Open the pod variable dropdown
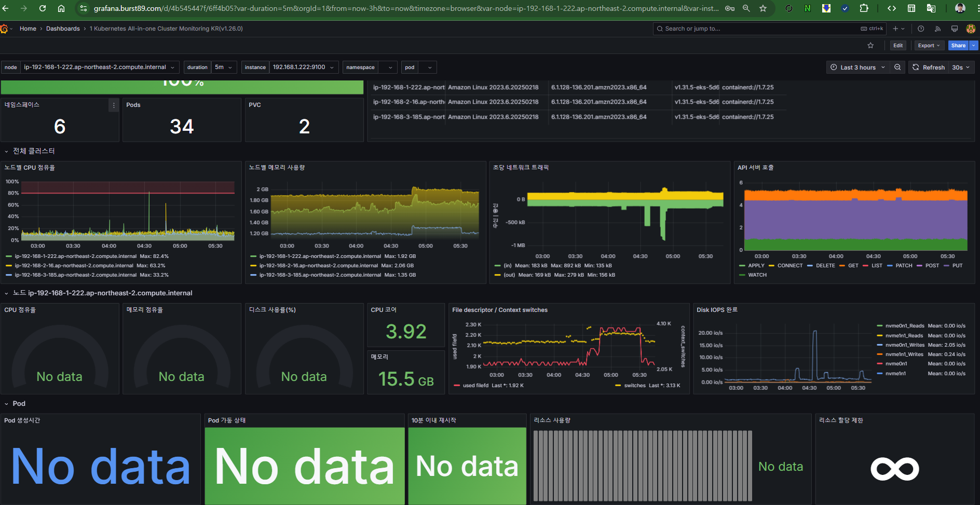This screenshot has height=505, width=980. point(427,67)
